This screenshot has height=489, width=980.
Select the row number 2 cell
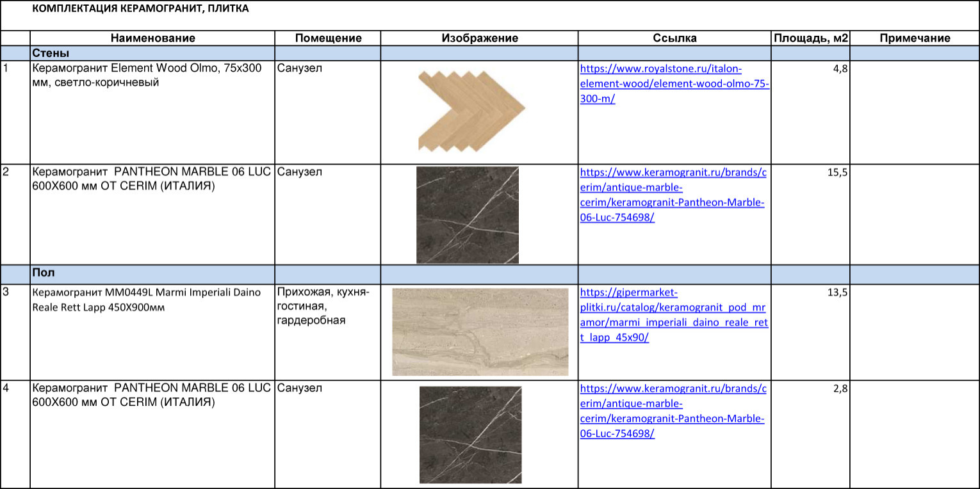point(15,214)
